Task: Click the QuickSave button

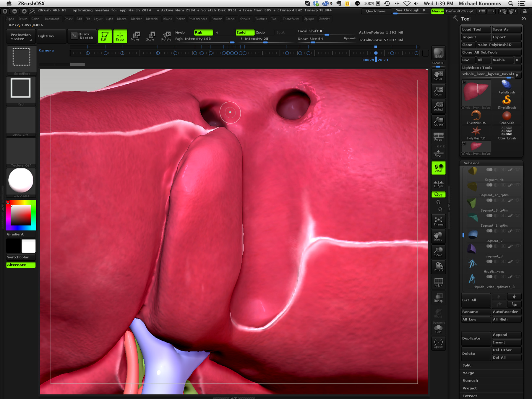Action: click(376, 11)
